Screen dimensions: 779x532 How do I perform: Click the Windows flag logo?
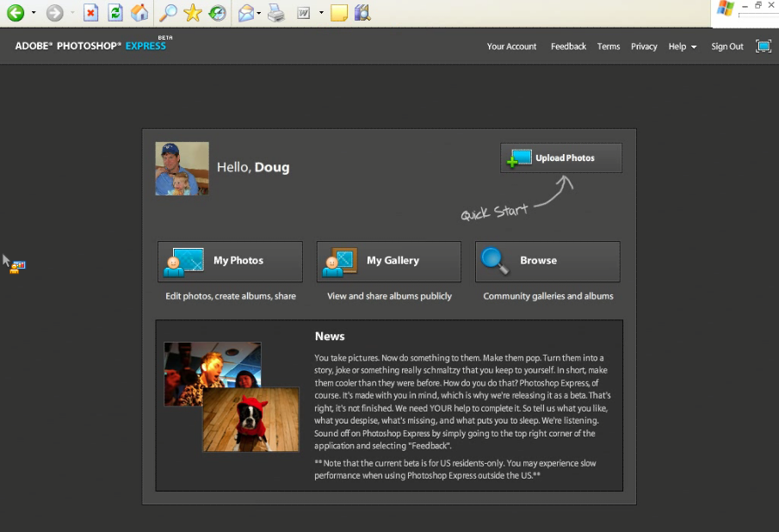click(726, 9)
